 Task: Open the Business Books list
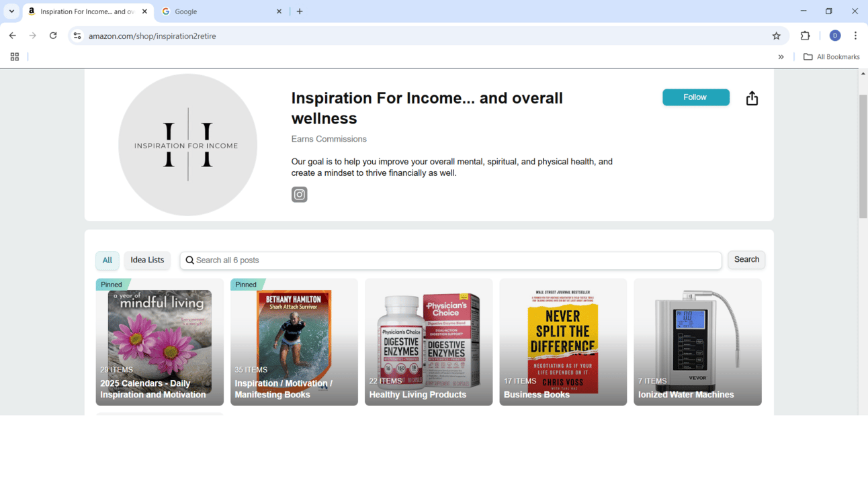563,342
